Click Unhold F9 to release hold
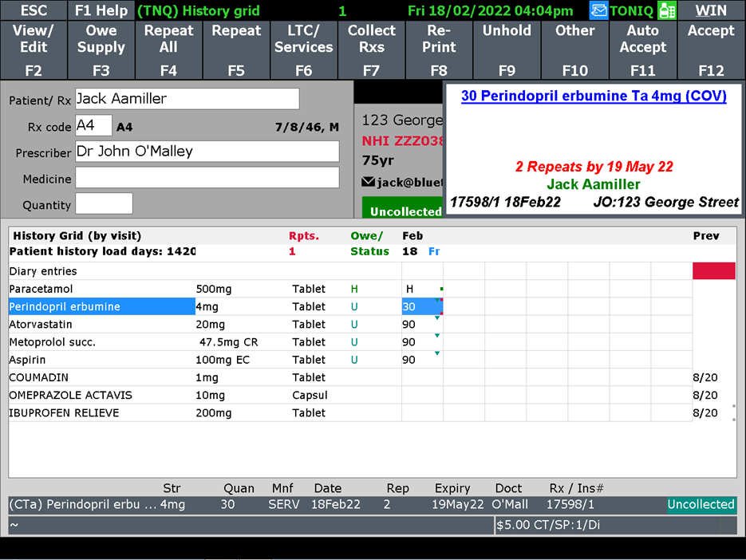This screenshot has width=746, height=560. point(507,50)
